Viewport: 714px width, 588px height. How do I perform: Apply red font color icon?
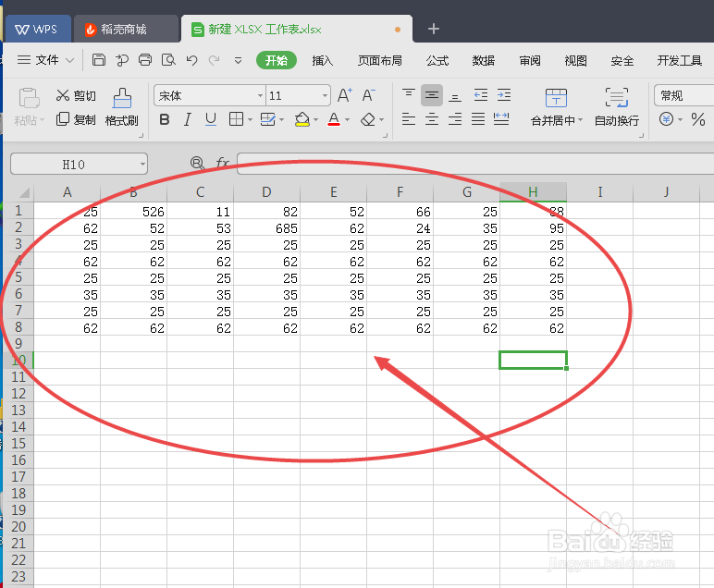coord(334,119)
